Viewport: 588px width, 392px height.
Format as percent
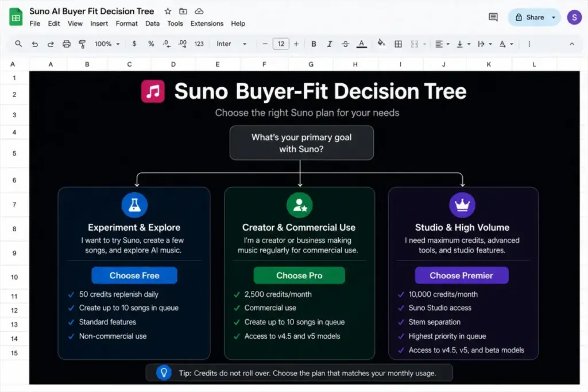click(x=151, y=44)
